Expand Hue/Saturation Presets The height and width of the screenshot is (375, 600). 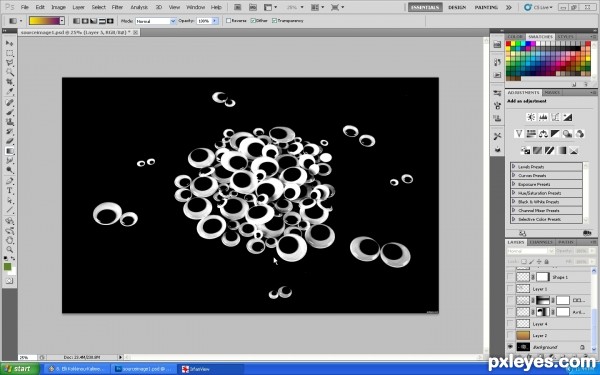click(514, 193)
